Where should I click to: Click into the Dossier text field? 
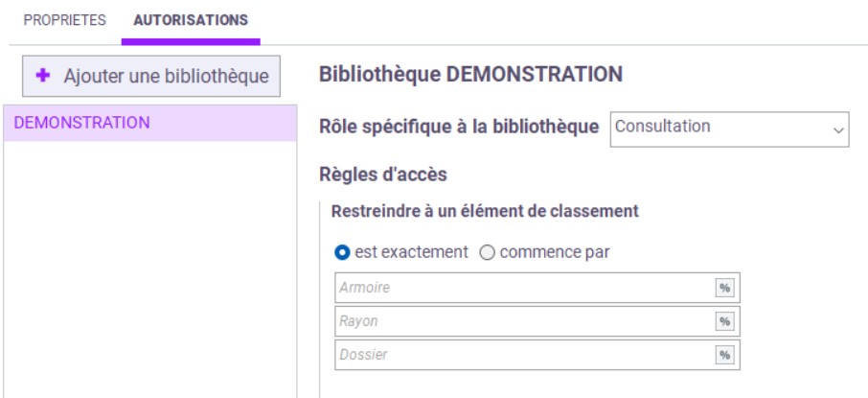point(522,355)
